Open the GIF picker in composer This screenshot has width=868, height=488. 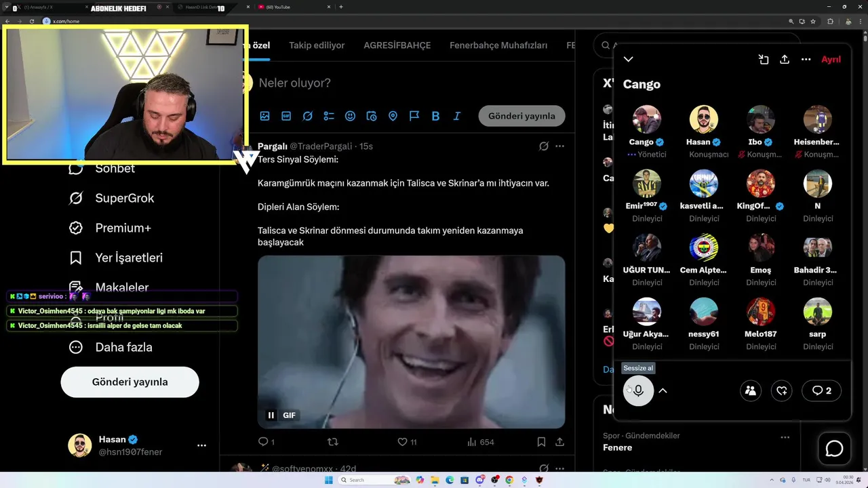(286, 116)
